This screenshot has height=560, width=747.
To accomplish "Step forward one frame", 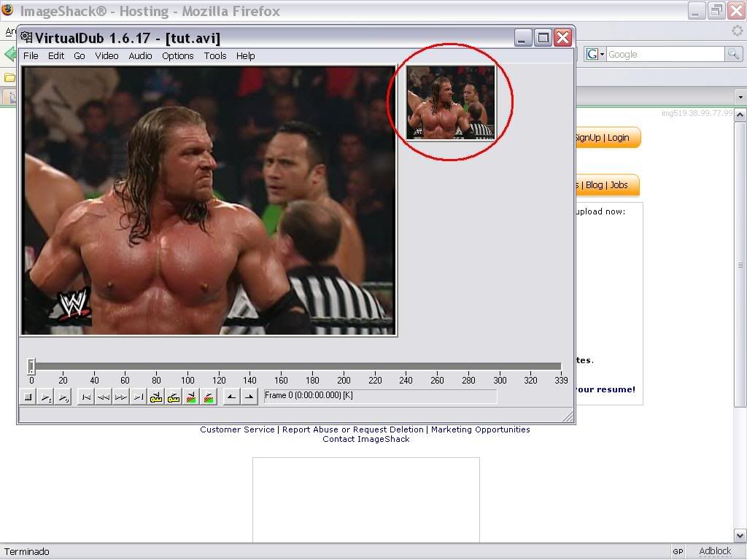I will click(x=121, y=397).
